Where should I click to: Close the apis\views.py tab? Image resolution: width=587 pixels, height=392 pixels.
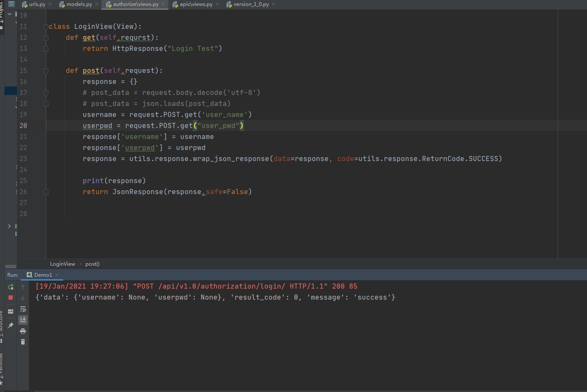click(x=217, y=4)
